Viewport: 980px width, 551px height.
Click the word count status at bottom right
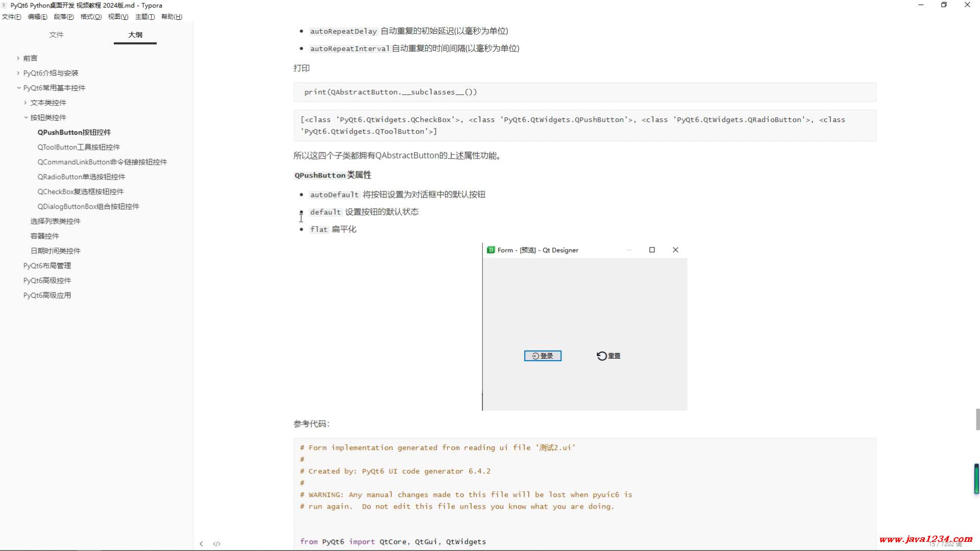pos(945,544)
